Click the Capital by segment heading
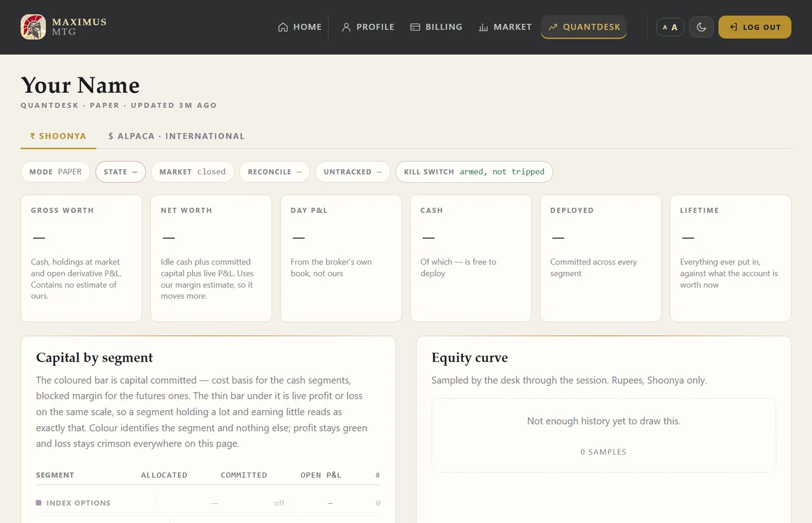 click(95, 358)
